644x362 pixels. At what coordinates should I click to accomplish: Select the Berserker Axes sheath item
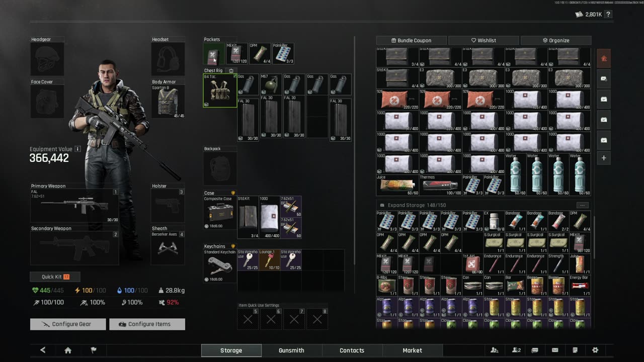(x=168, y=248)
